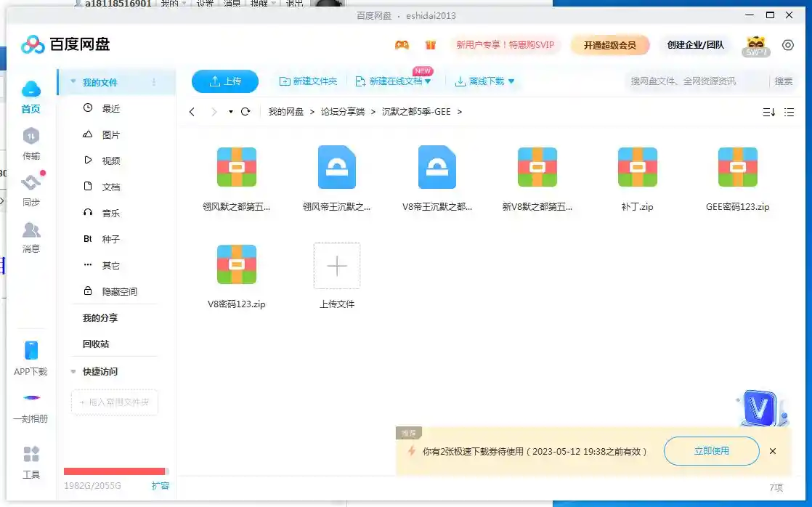Collapse the 快捷访问 section
This screenshot has height=507, width=812.
[x=73, y=371]
